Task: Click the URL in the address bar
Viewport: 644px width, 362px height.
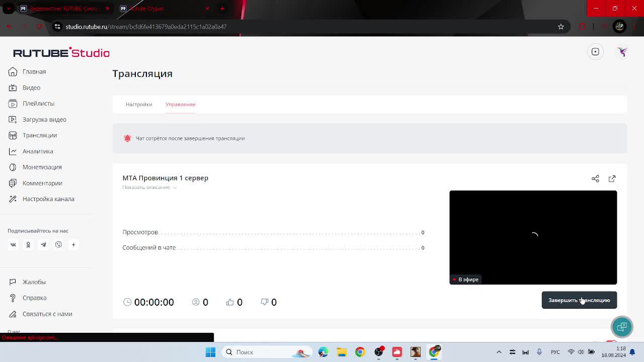Action: pos(146,27)
